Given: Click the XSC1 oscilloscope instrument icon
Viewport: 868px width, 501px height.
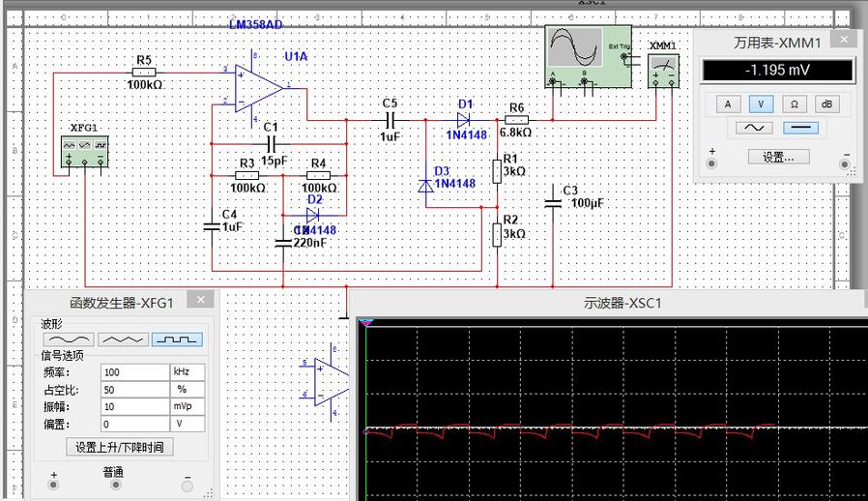Looking at the screenshot, I should pyautogui.click(x=586, y=55).
